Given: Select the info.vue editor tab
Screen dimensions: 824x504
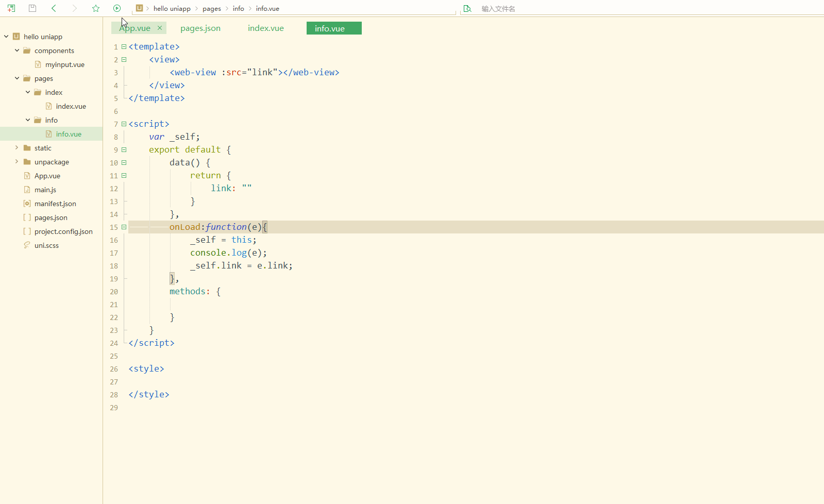Looking at the screenshot, I should 334,28.
